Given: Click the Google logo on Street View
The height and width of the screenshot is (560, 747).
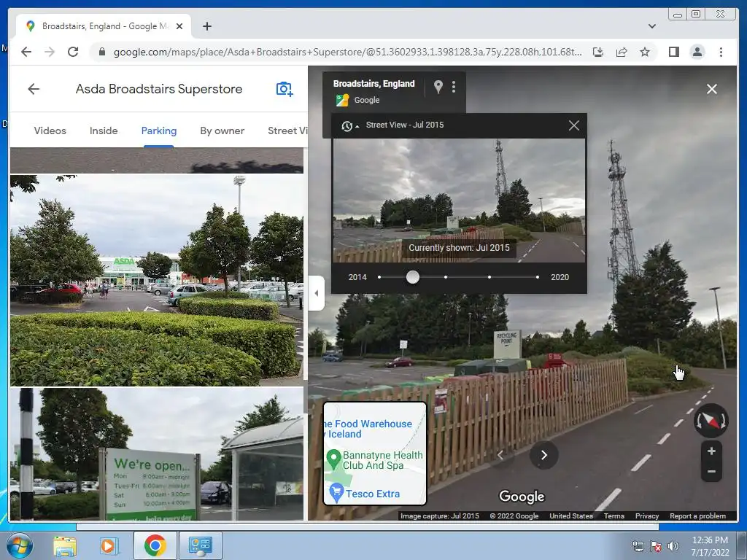Looking at the screenshot, I should click(522, 497).
